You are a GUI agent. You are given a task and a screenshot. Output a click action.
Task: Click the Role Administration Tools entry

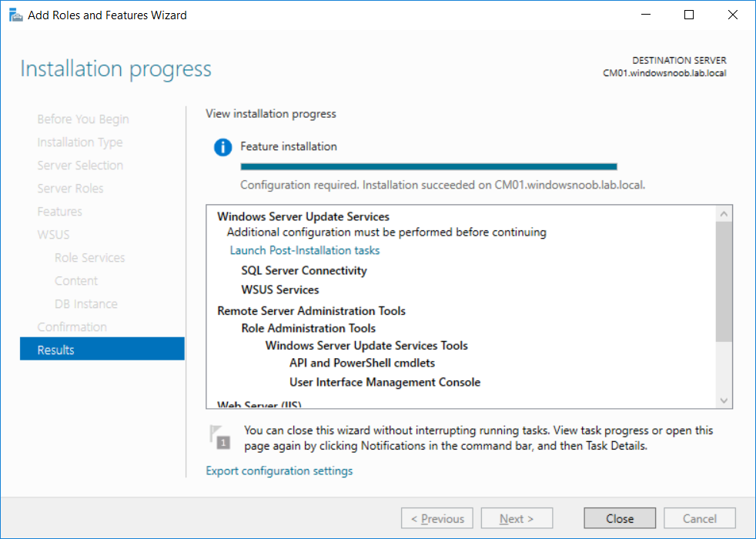pos(309,328)
